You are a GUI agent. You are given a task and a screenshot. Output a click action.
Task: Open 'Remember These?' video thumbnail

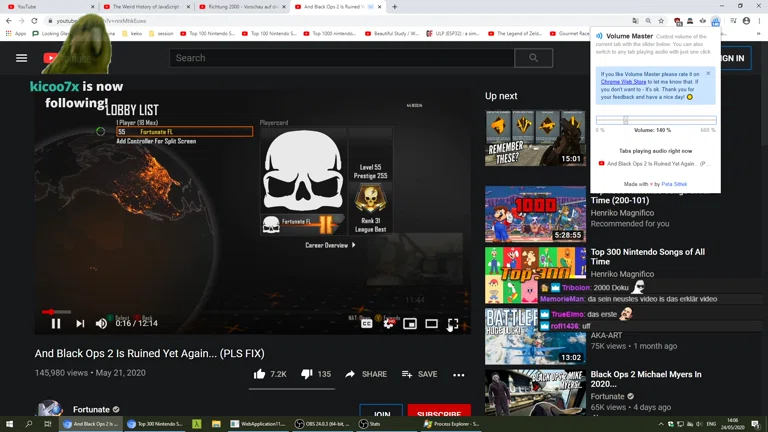tap(535, 138)
